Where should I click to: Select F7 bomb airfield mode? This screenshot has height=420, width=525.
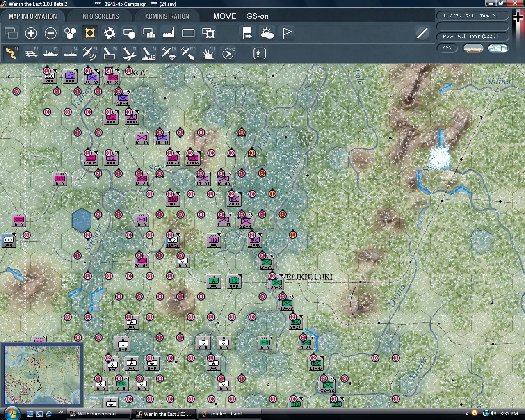coord(129,53)
